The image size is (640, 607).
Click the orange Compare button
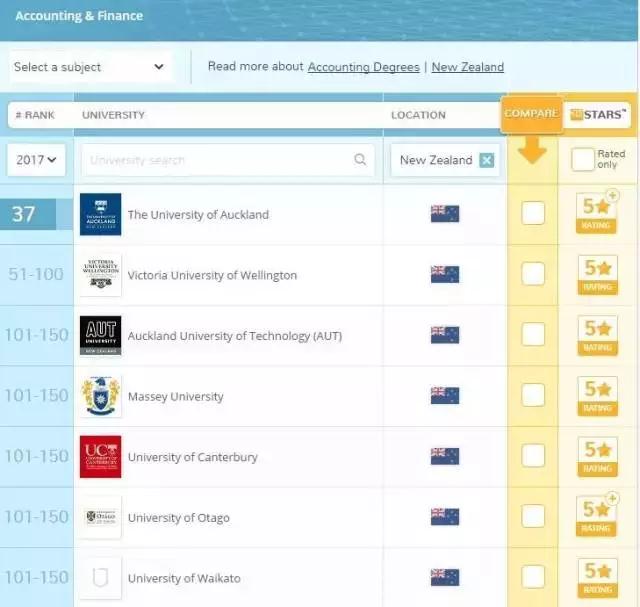pos(531,114)
